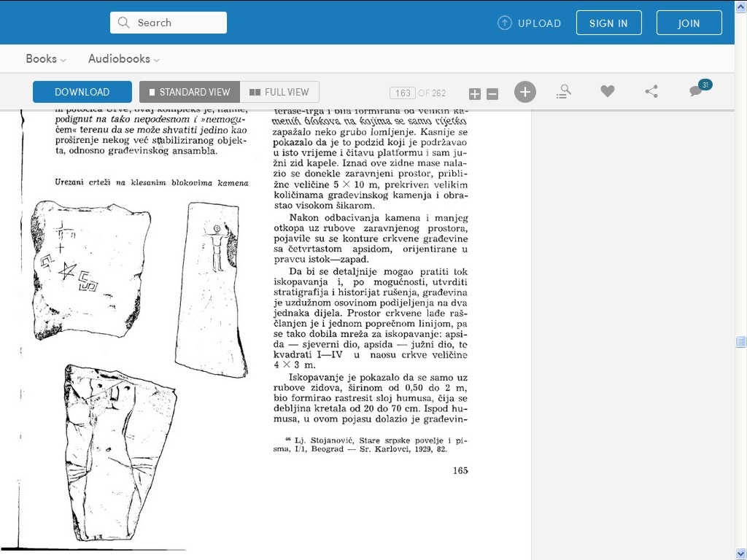Expand the Audiobooks dropdown menu

click(x=124, y=58)
